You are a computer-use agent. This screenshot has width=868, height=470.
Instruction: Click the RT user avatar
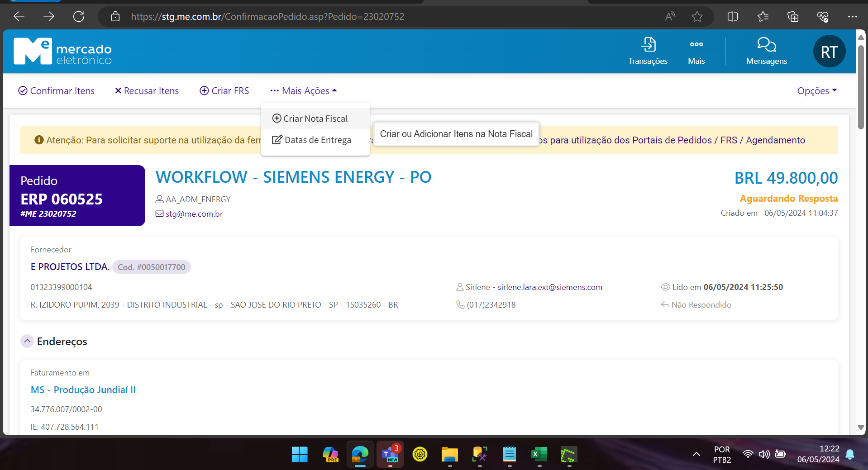click(x=829, y=52)
